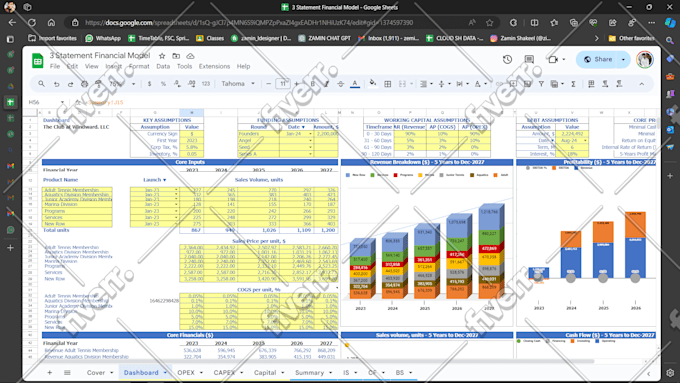Open the Dashboard tab dropdown arrow
Viewport: 680px width, 383px height.
tap(165, 373)
